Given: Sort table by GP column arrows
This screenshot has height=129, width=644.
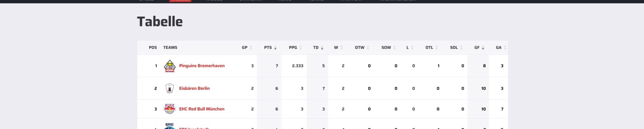Looking at the screenshot, I should (x=251, y=48).
